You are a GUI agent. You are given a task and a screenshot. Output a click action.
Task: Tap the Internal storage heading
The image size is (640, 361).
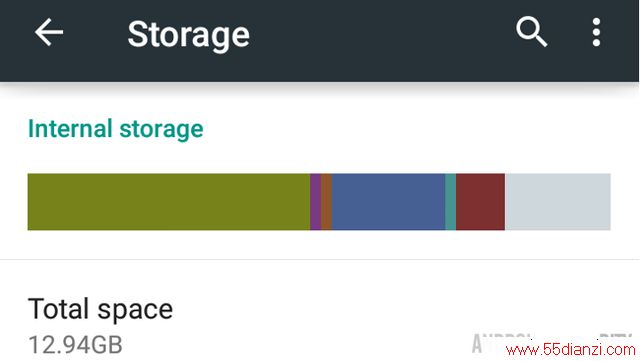[x=116, y=129]
